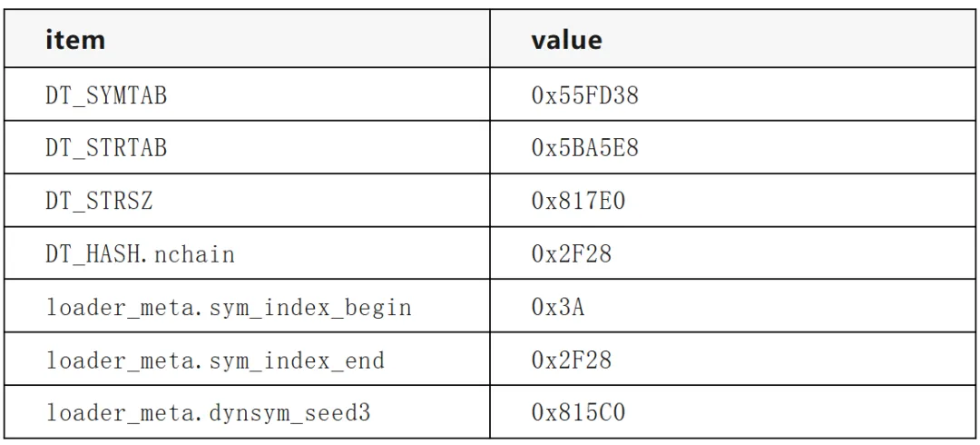Click the DT_STRSZ table row
The height and width of the screenshot is (445, 980).
pos(491,201)
